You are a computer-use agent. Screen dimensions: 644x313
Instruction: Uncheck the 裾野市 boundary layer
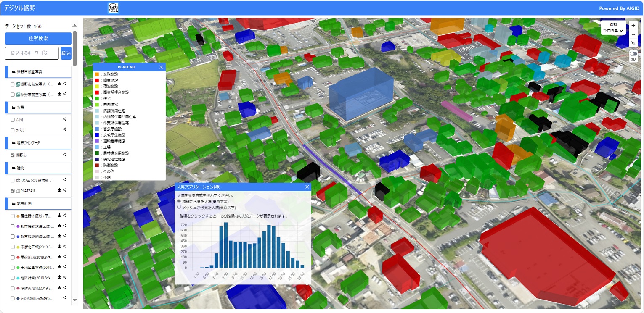[13, 155]
